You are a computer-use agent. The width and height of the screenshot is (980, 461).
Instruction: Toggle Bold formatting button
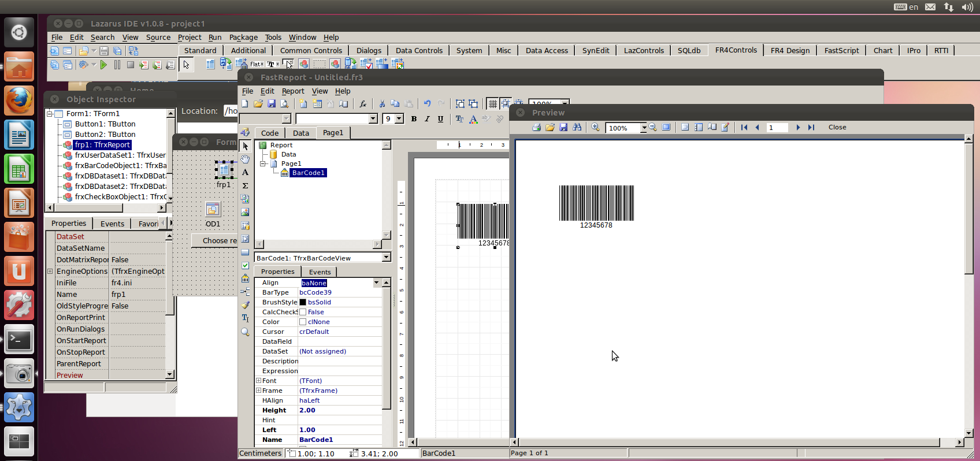click(x=414, y=118)
